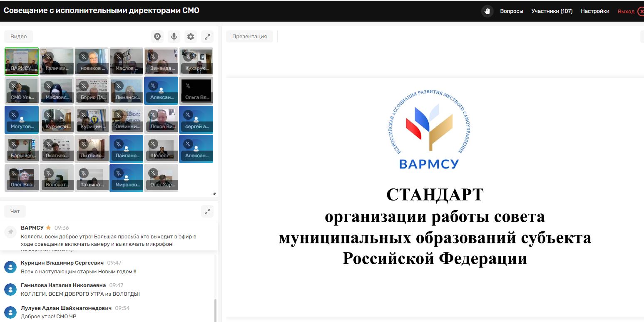Image resolution: width=644 pixels, height=322 pixels.
Task: Open Участники (107) list
Action: click(552, 11)
